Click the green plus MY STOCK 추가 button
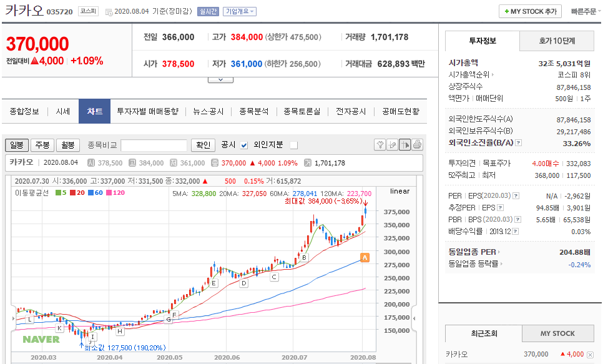608x364 pixels. tap(530, 12)
